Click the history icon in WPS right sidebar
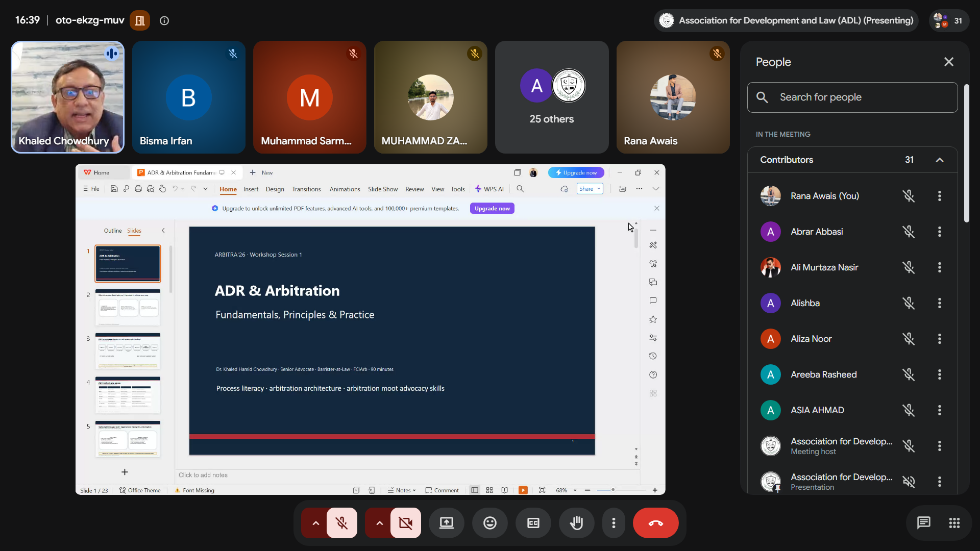Image resolution: width=980 pixels, height=551 pixels. (653, 356)
